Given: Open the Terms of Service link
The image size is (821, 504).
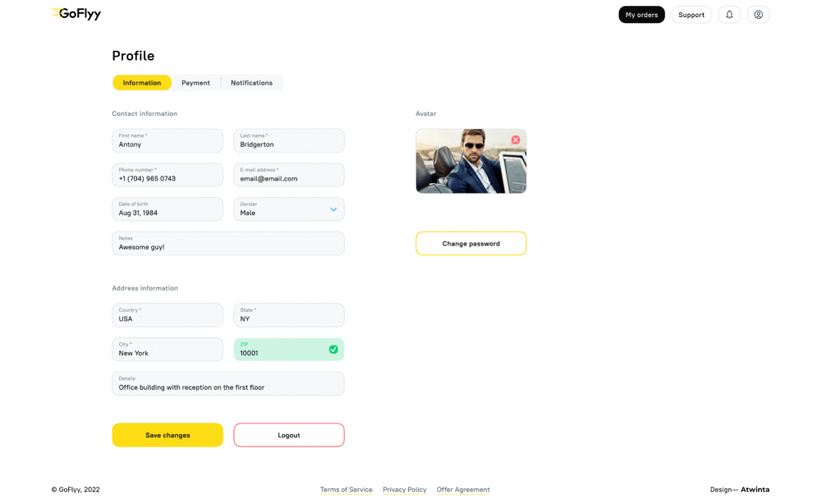Looking at the screenshot, I should click(346, 490).
